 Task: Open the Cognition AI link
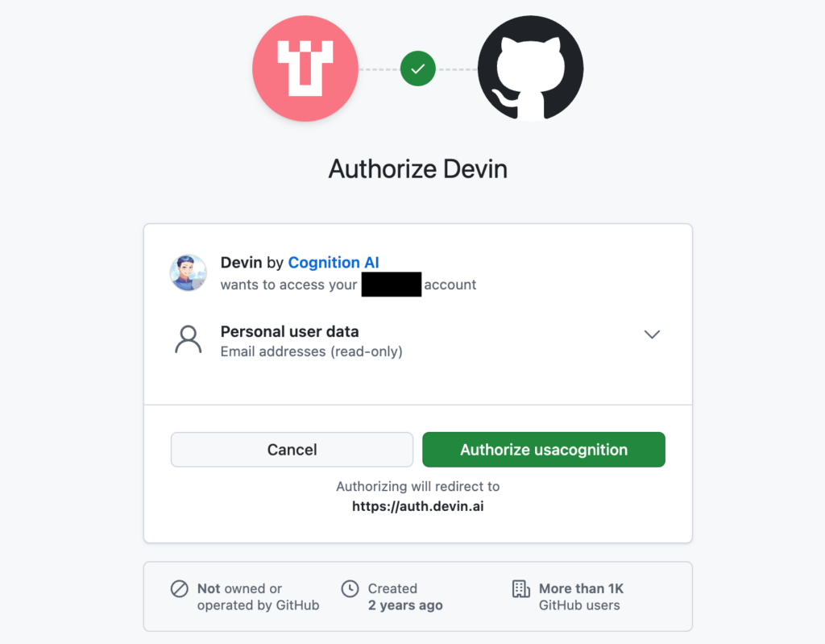tap(334, 263)
